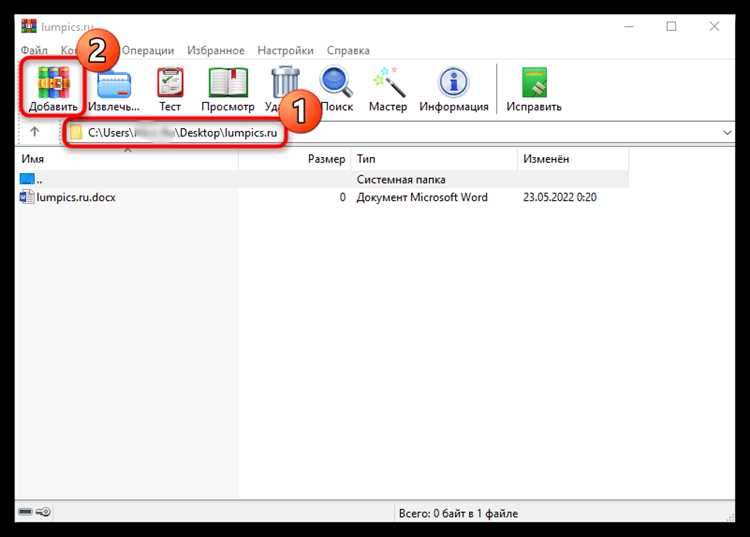Click the size value 0 of lumpics.ru.docx
The width and height of the screenshot is (750, 537).
coord(342,197)
